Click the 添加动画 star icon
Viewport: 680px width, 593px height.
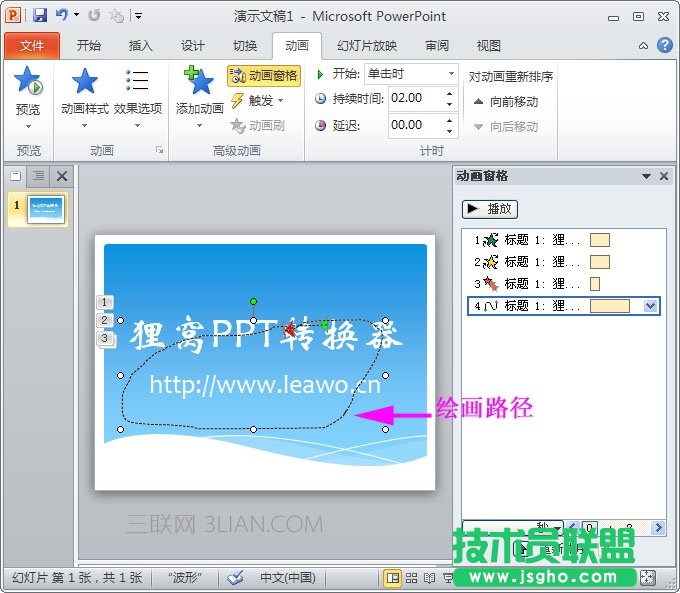[x=199, y=81]
